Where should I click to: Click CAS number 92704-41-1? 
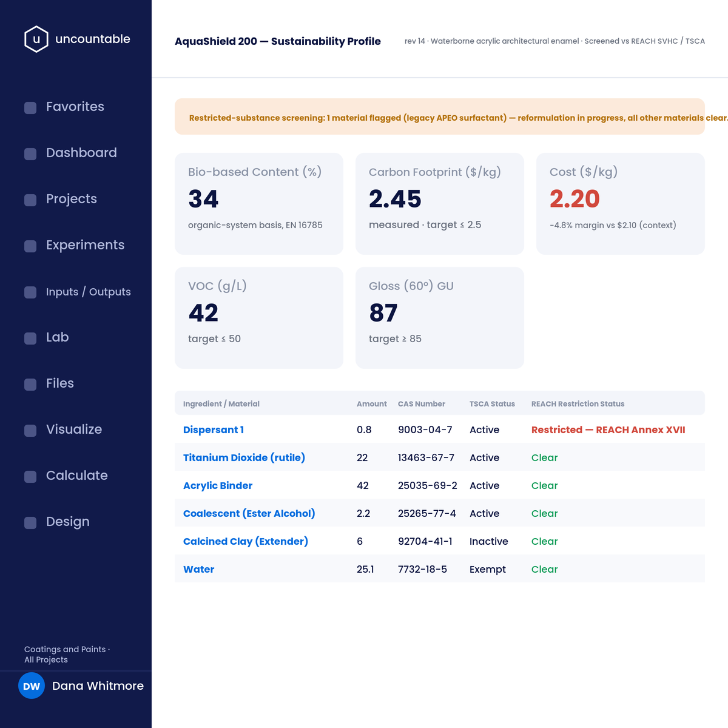tap(425, 541)
